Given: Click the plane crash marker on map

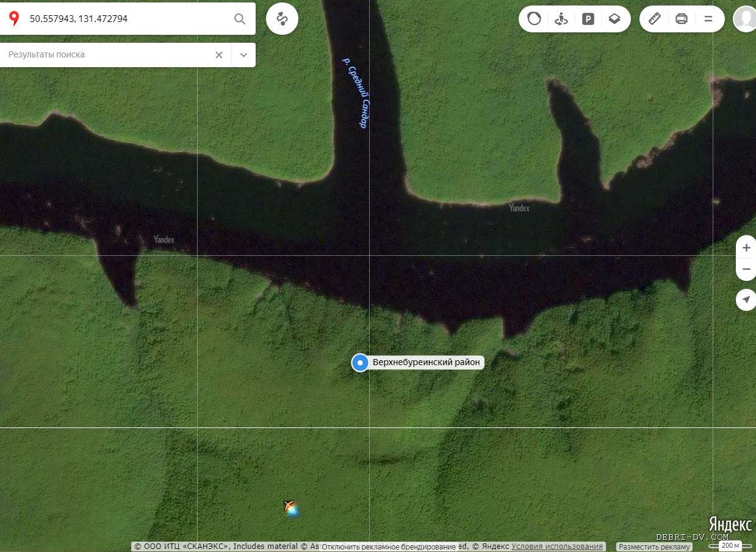Looking at the screenshot, I should 290,507.
